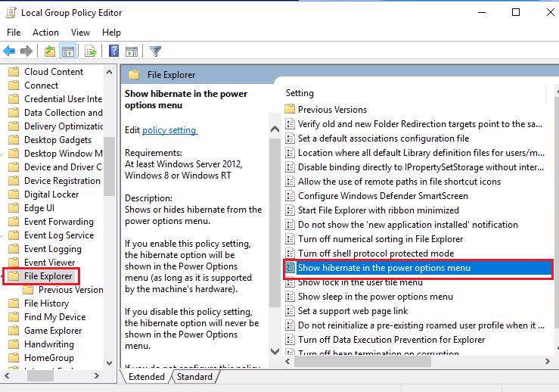
Task: Open the Action menu
Action: (x=45, y=33)
